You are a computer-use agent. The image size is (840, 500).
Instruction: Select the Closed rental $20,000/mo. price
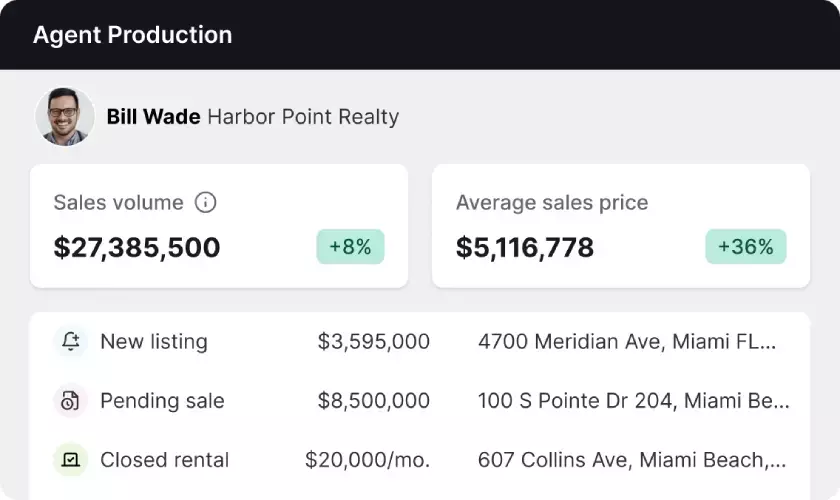367,460
